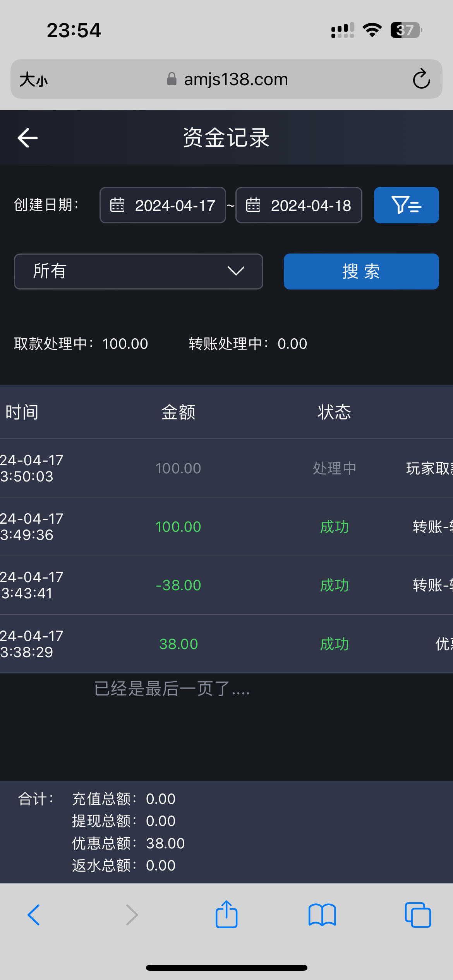Tap the 状态 column header
453x980 pixels.
coord(335,412)
